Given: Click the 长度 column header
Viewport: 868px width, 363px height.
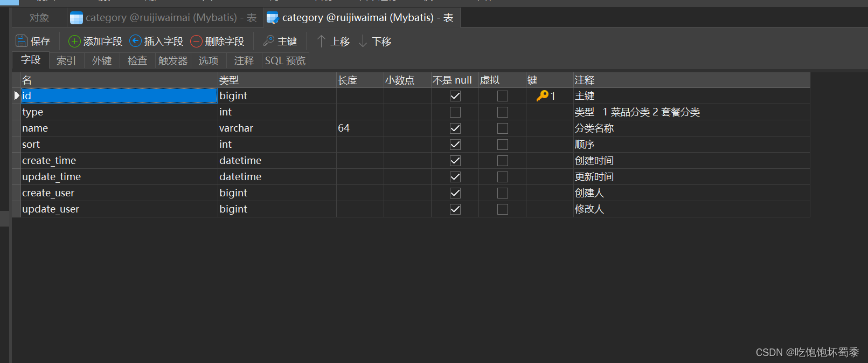Looking at the screenshot, I should point(360,80).
